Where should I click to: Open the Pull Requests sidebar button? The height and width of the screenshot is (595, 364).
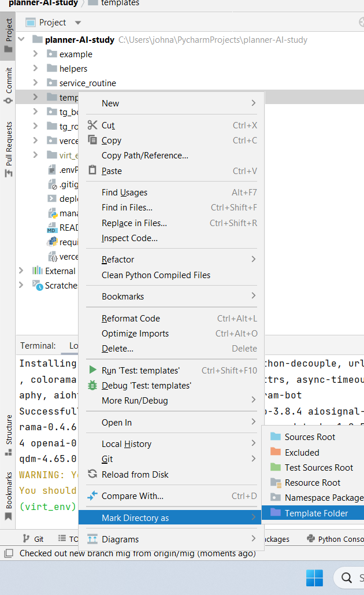point(8,149)
